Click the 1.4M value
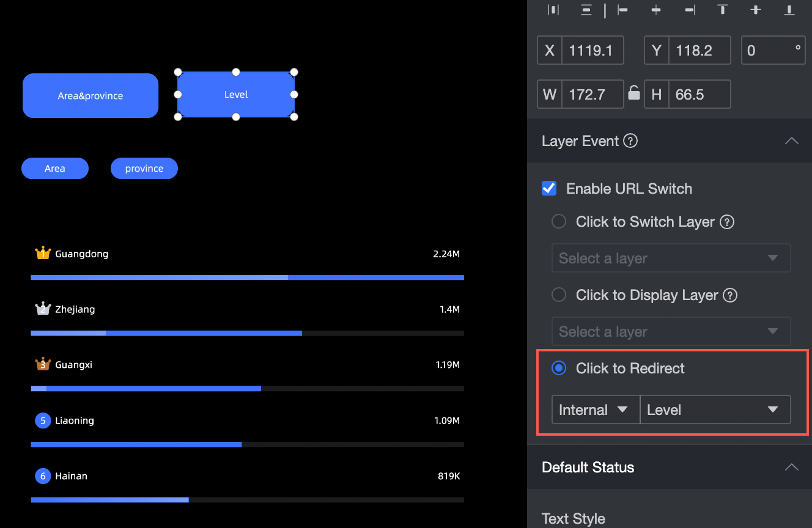The height and width of the screenshot is (528, 812). point(449,309)
